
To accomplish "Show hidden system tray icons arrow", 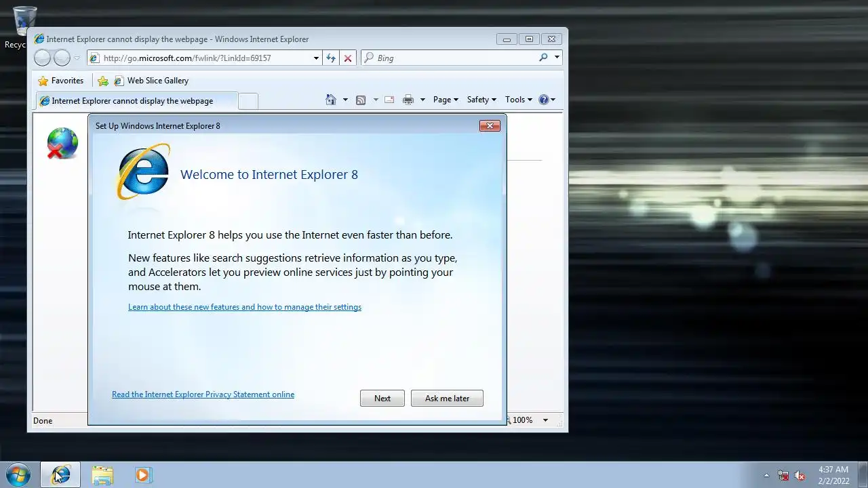I will click(767, 475).
